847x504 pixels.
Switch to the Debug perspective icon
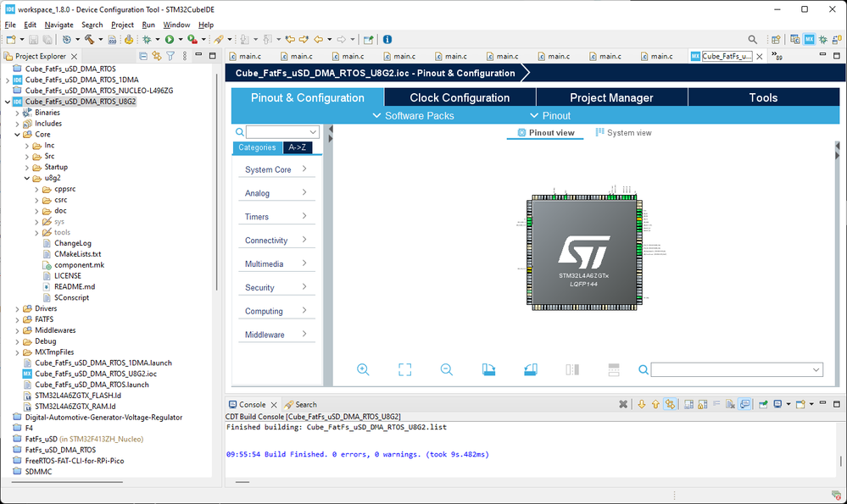coord(822,40)
